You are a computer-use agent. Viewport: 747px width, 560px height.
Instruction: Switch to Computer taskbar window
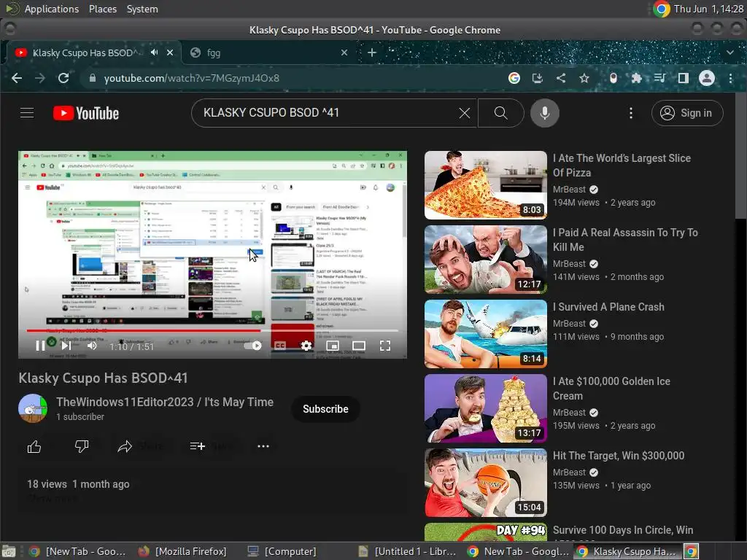coord(282,551)
